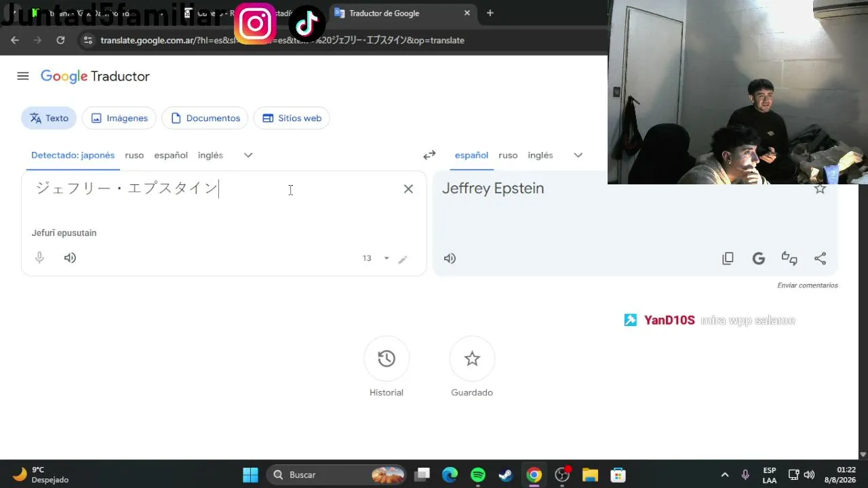Screen dimensions: 868x488
Task: Switch to Imágenes translation mode
Action: tap(119, 118)
